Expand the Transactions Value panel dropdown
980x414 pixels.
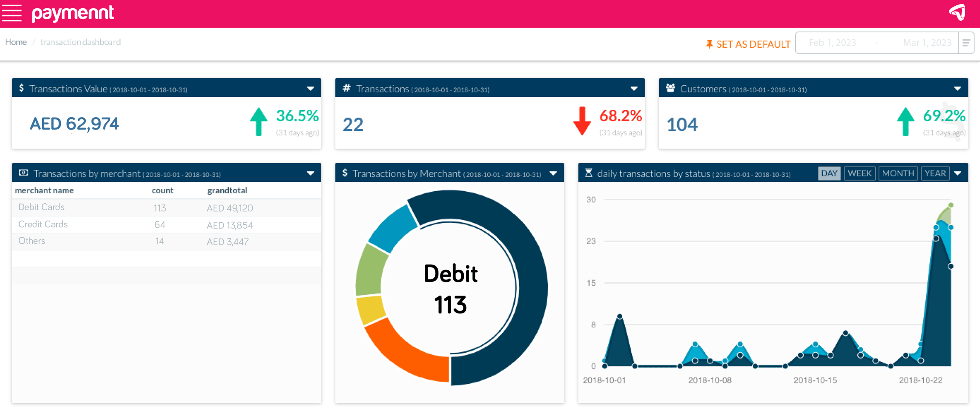click(x=311, y=89)
